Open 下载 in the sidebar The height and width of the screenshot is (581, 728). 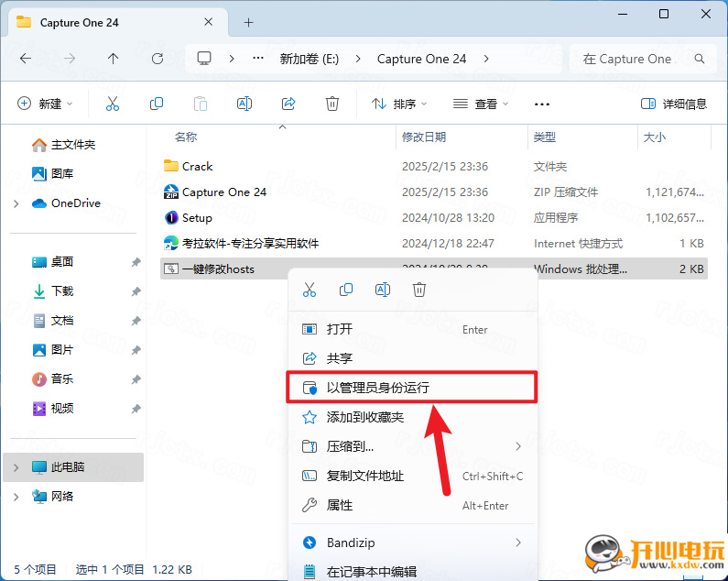pos(52,291)
